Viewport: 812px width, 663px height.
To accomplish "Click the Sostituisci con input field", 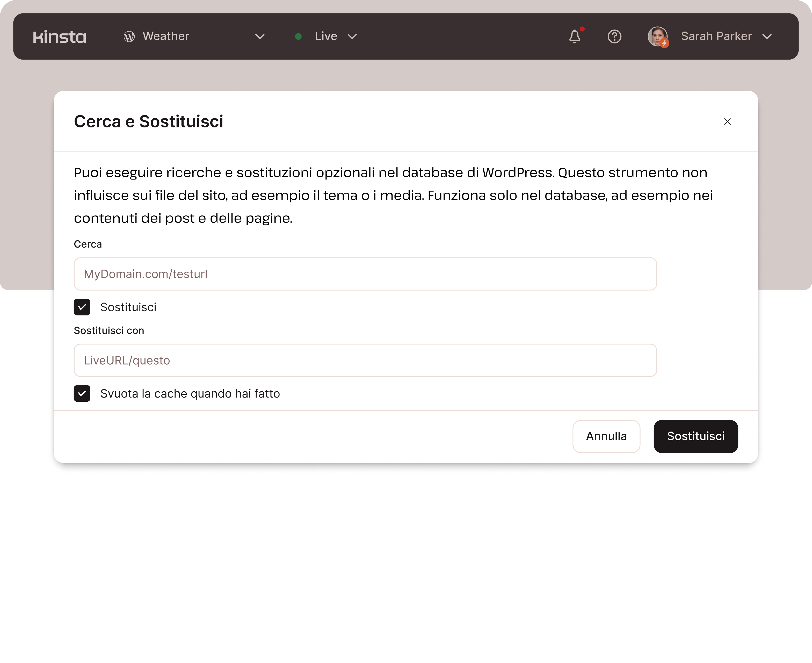I will click(365, 360).
